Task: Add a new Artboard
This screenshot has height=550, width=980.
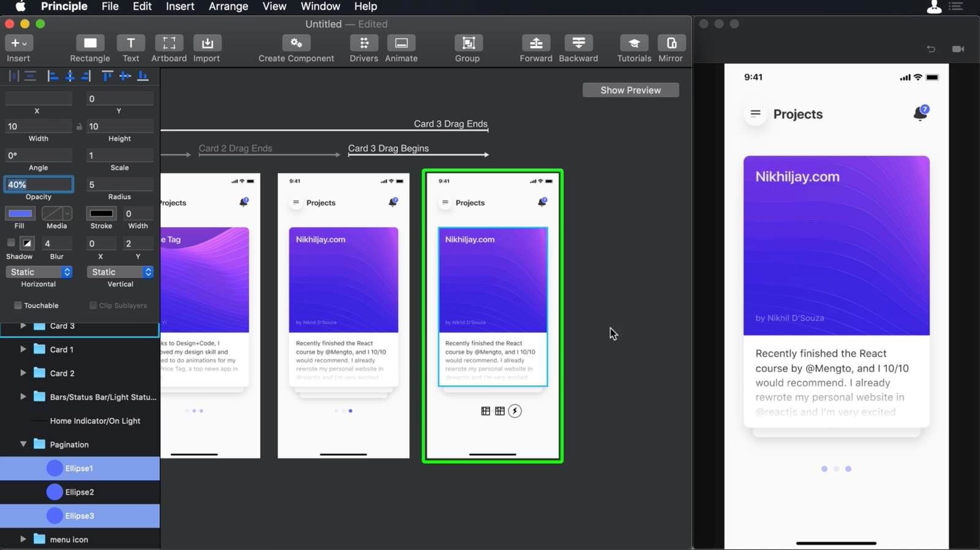Action: click(169, 48)
